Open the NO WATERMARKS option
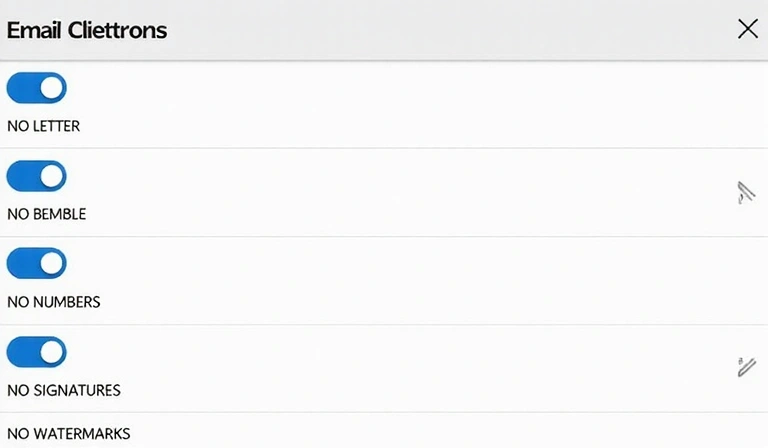The image size is (768, 448). [69, 433]
